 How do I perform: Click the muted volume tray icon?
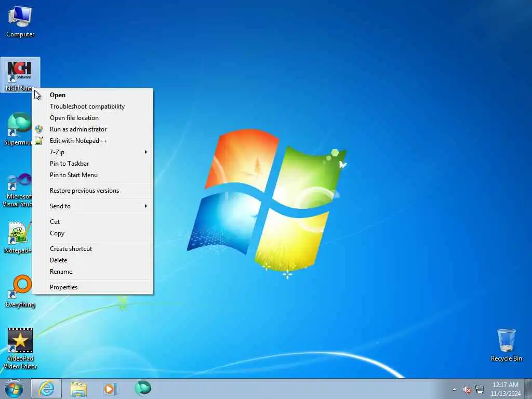[x=467, y=390]
